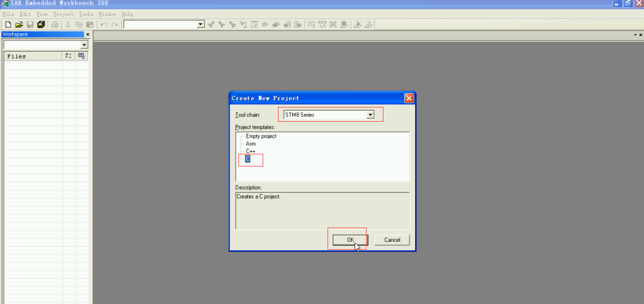This screenshot has width=644, height=304.
Task: Click the Navigate Forward toolbar icon
Action: coord(298,25)
